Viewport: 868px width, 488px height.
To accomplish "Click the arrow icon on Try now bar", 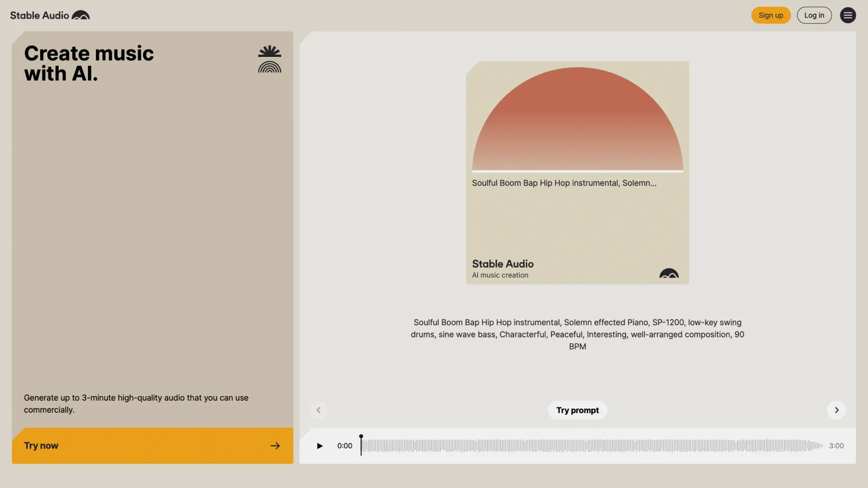I will (275, 446).
